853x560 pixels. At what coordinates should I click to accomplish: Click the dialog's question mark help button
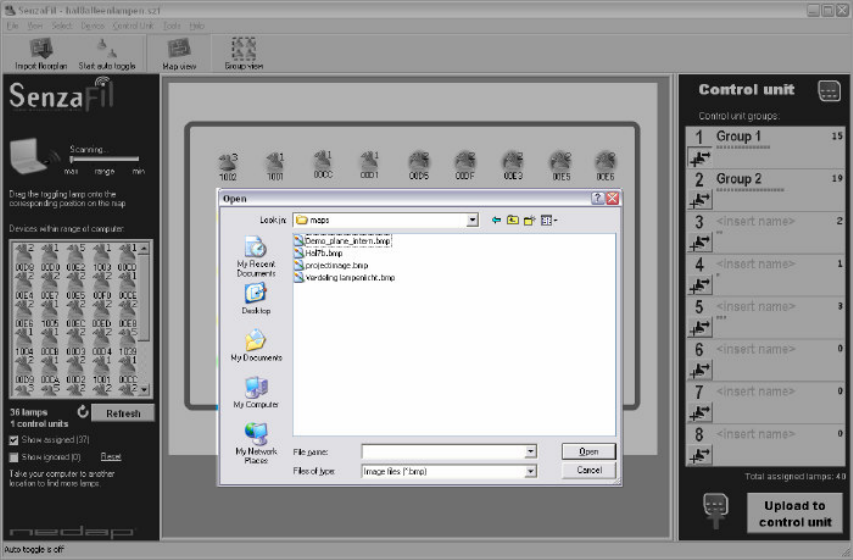[x=597, y=199]
